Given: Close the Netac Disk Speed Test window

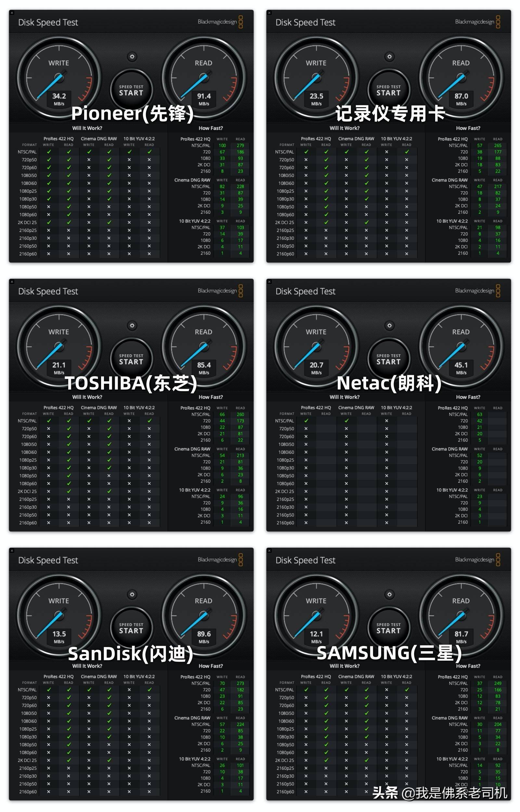Looking at the screenshot, I should 269,282.
